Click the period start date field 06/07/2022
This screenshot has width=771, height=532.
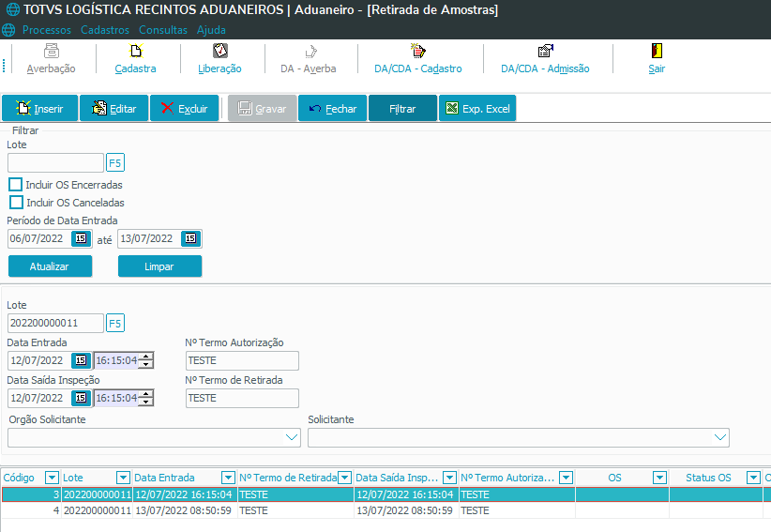pos(39,238)
